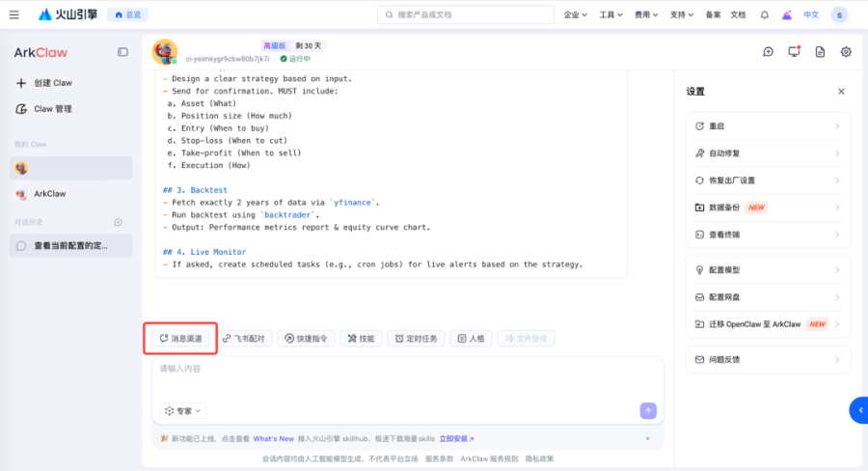Viewport: 868px width, 471px height.
Task: Click the 问题反馈 envelope icon
Action: point(700,360)
